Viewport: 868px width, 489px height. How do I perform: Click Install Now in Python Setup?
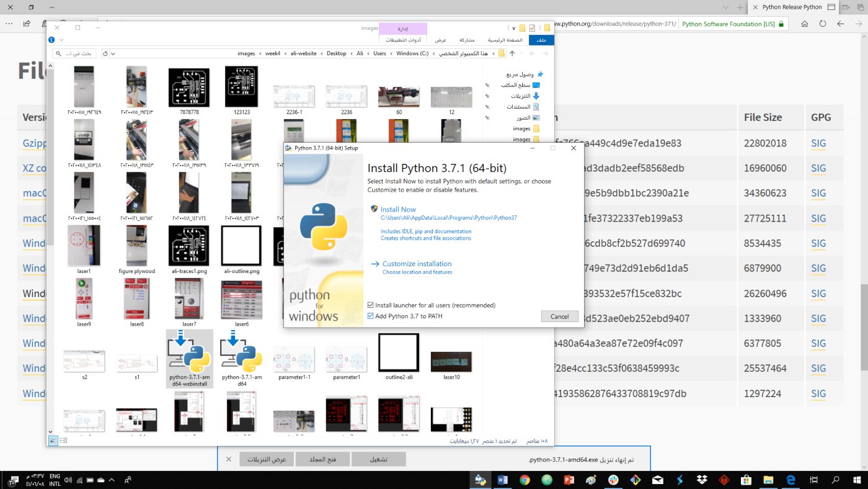tap(398, 210)
